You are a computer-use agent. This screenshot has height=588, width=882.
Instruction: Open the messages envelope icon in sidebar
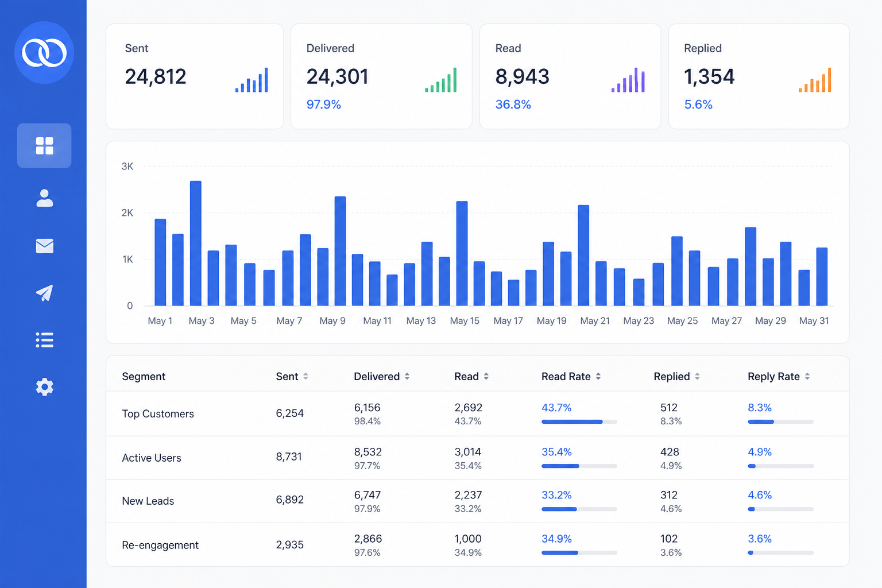[x=44, y=246]
